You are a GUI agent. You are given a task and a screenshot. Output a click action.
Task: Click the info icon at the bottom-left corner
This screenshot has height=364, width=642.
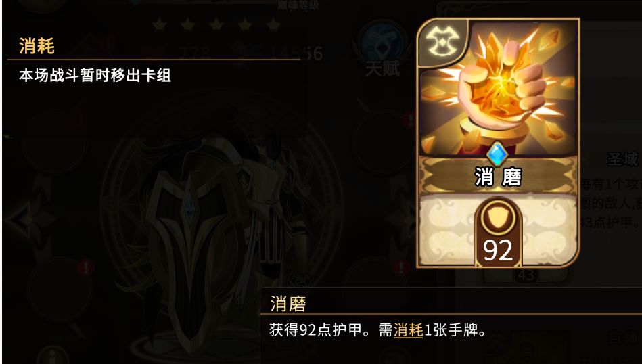[53, 357]
